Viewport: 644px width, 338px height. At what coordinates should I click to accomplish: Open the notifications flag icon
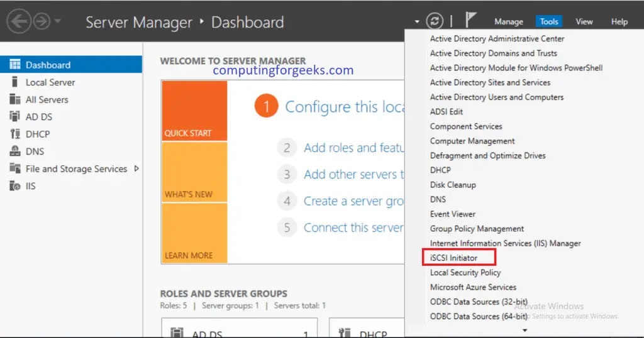(x=470, y=20)
